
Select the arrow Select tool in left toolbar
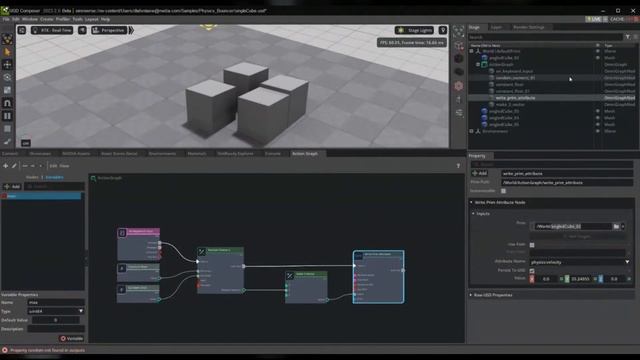tap(7, 52)
